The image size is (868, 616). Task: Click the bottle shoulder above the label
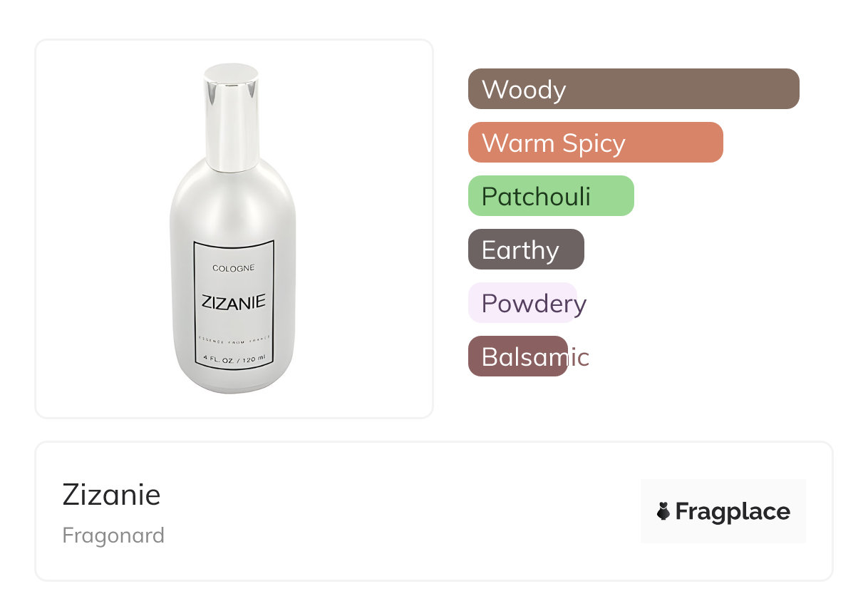pos(232,207)
